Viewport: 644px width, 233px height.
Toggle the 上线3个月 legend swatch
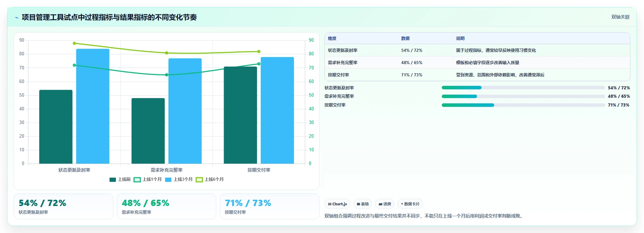[x=168, y=180]
